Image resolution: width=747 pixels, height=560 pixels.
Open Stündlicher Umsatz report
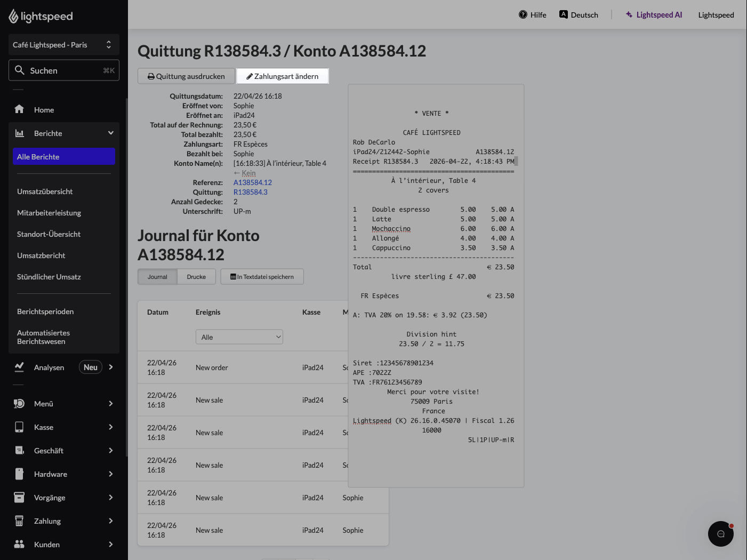[x=49, y=277]
